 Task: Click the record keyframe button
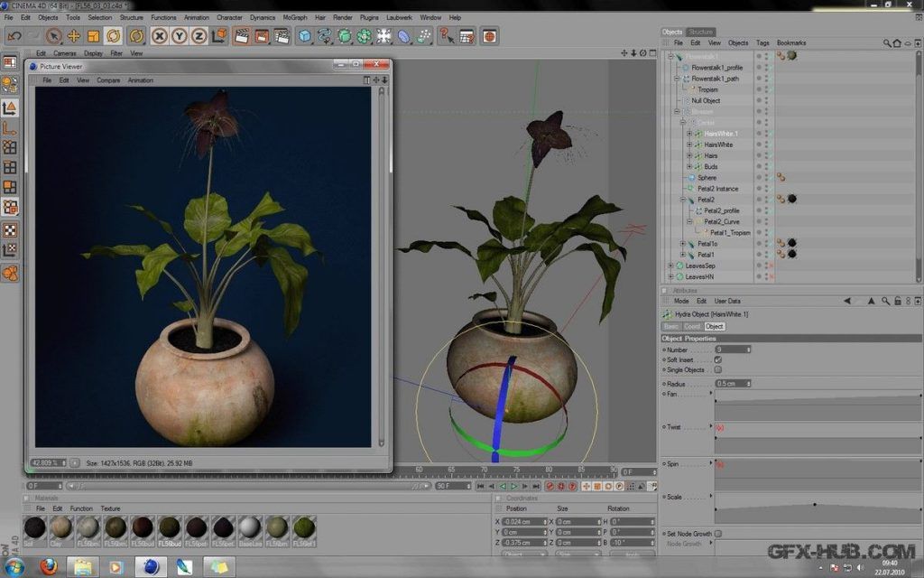pos(550,486)
